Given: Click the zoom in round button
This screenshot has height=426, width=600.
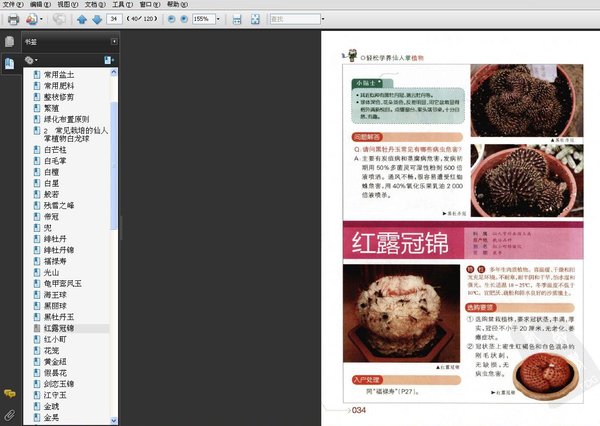Looking at the screenshot, I should [184, 19].
